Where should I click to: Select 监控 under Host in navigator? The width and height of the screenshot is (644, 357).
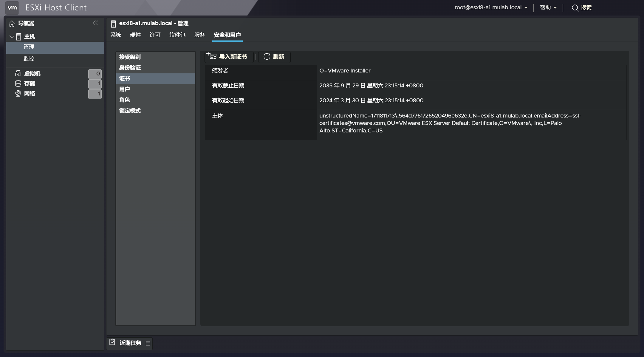click(55, 59)
